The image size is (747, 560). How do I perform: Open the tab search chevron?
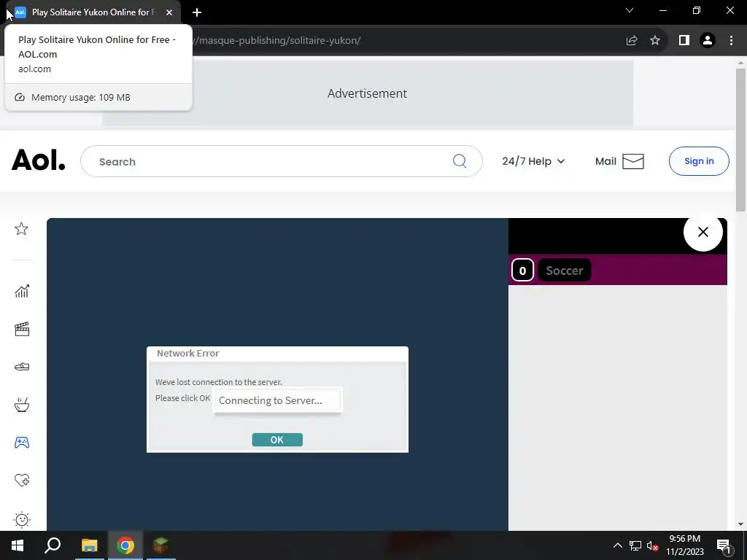click(630, 10)
